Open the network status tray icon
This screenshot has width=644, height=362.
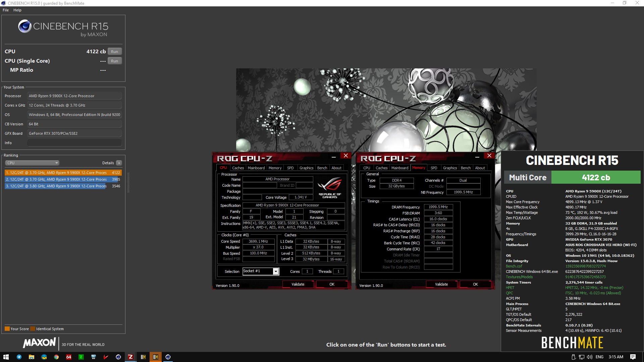tap(581, 357)
